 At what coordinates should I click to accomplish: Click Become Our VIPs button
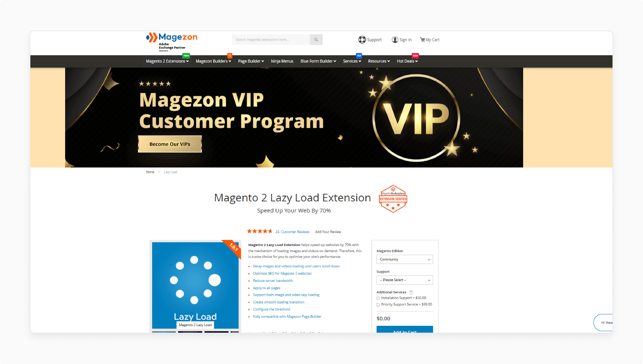(x=170, y=143)
